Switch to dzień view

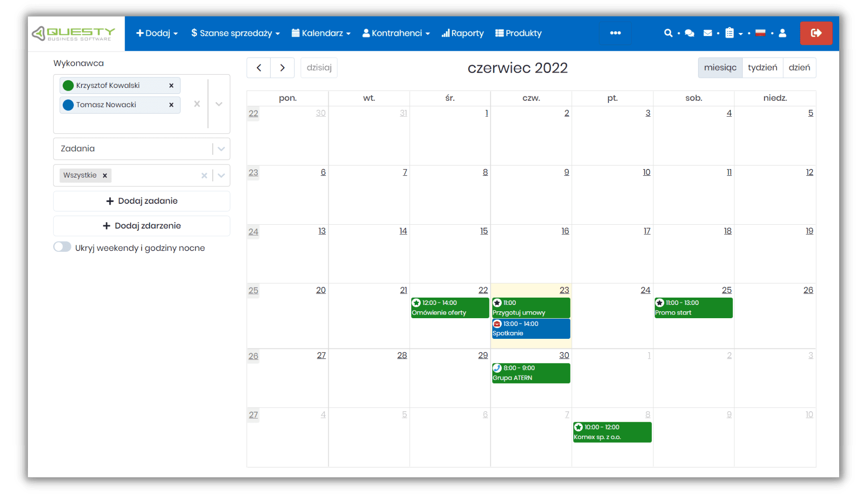pos(799,68)
